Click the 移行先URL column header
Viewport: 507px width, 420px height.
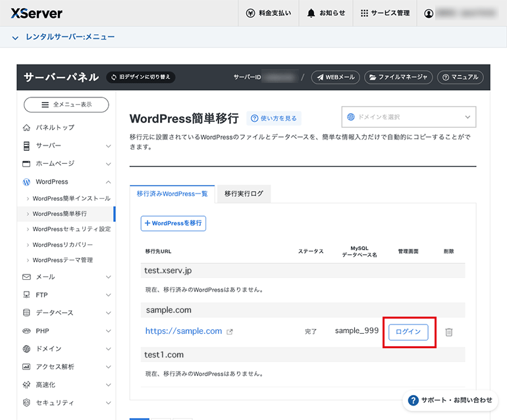[158, 251]
